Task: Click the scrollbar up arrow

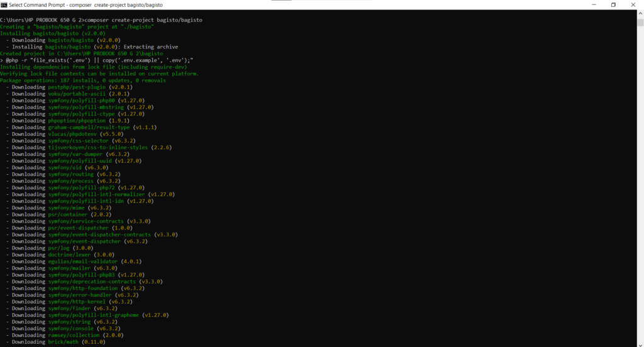Action: click(640, 13)
